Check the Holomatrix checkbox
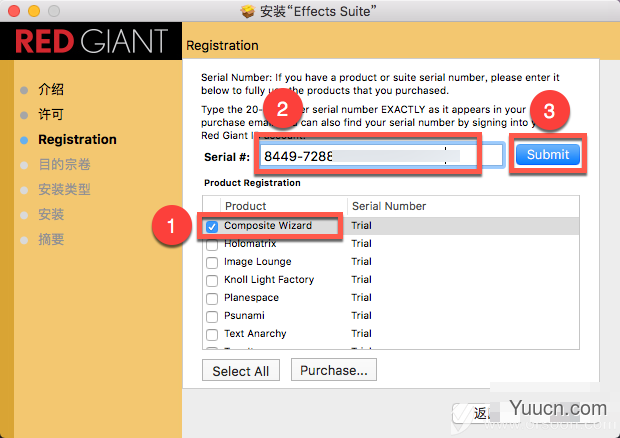The width and height of the screenshot is (620, 438). coord(212,245)
